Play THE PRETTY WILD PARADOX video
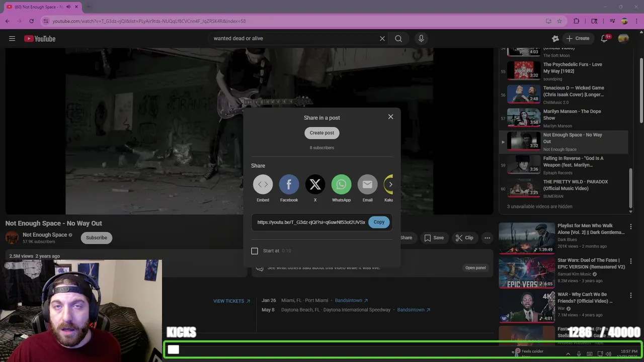Viewport: 644px width, 362px height. [x=563, y=189]
